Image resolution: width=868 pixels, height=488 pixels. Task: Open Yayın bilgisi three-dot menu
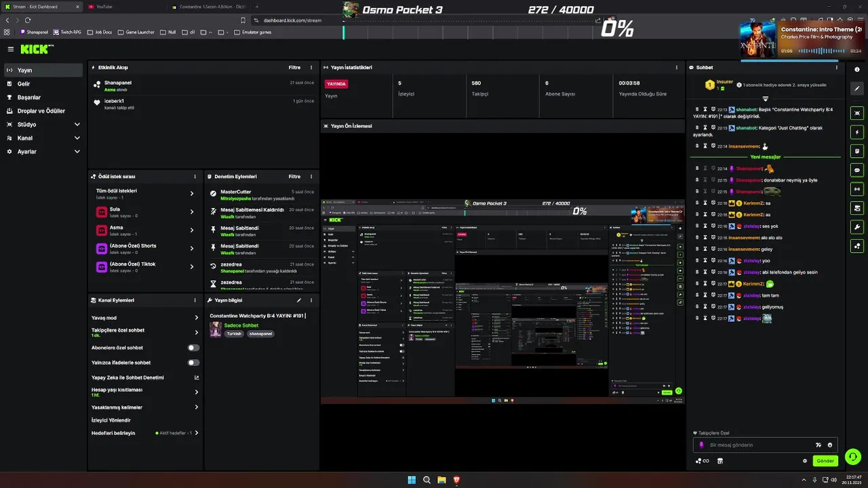coord(311,300)
